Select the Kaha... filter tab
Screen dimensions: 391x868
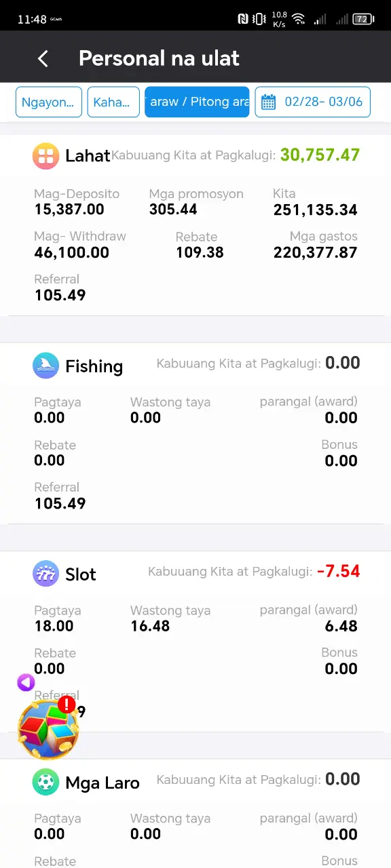click(113, 102)
